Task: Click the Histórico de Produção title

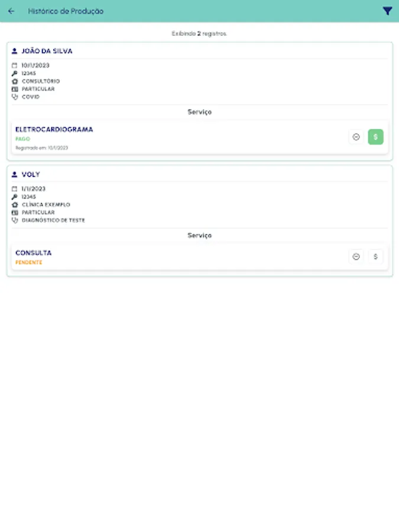Action: pos(66,11)
